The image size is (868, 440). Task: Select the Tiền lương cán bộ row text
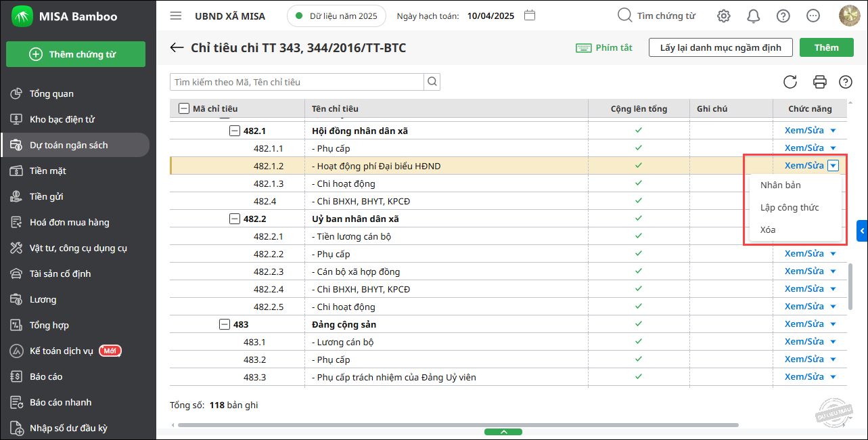351,236
